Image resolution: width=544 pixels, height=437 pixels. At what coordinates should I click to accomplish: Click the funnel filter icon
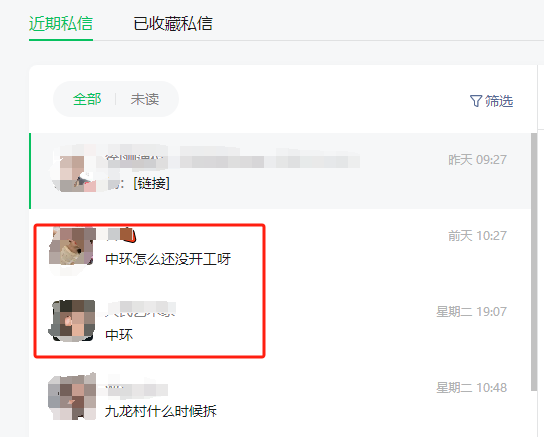pyautogui.click(x=476, y=101)
